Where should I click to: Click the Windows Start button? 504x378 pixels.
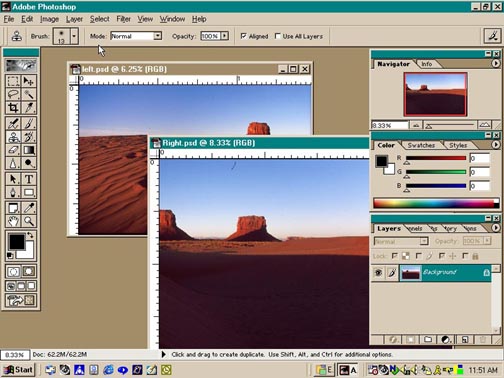(x=19, y=370)
